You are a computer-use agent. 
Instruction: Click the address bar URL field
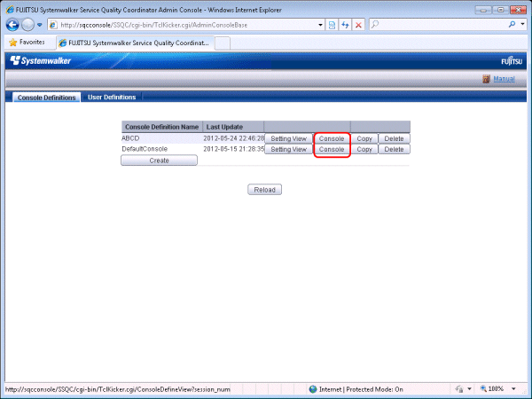point(184,25)
